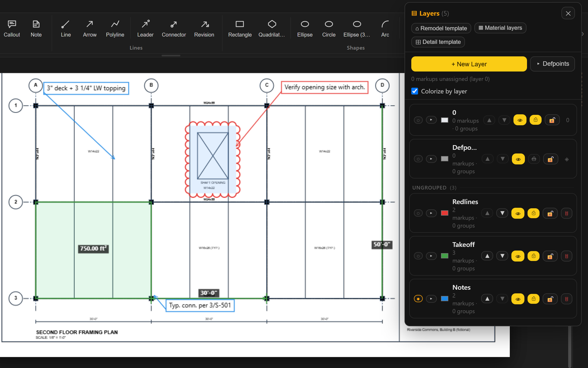Toggle the Colorize by layer checkbox
This screenshot has width=588, height=368.
415,91
